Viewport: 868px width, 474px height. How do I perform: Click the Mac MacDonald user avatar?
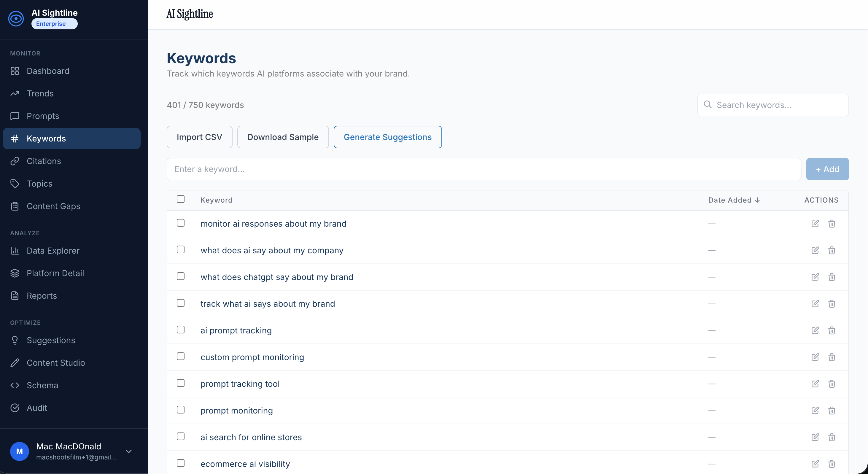point(20,451)
